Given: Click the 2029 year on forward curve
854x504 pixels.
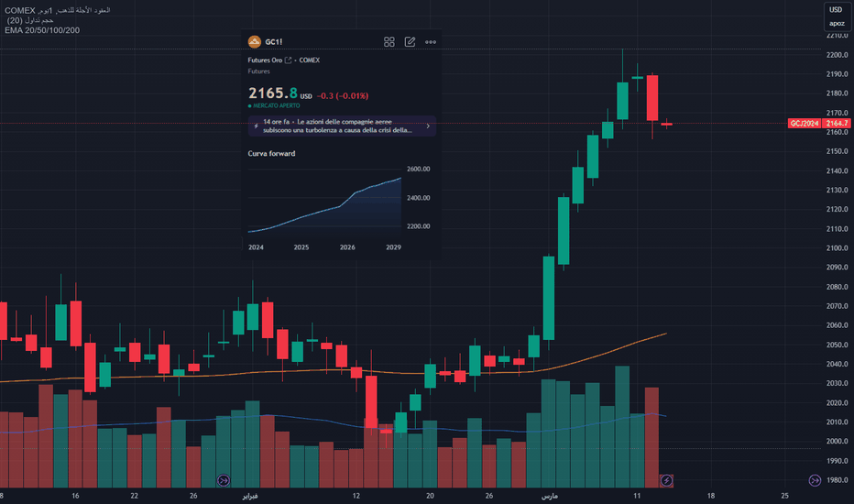Looking at the screenshot, I should tap(393, 247).
